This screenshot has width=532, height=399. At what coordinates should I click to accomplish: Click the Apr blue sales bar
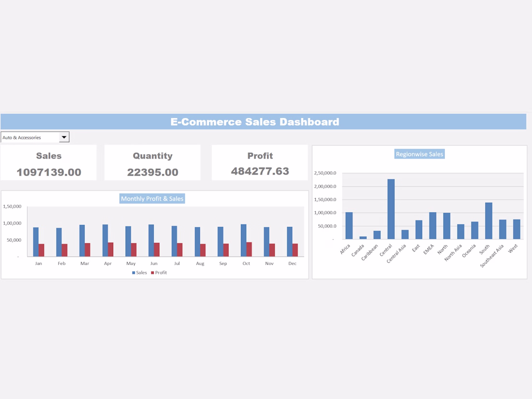pyautogui.click(x=105, y=240)
